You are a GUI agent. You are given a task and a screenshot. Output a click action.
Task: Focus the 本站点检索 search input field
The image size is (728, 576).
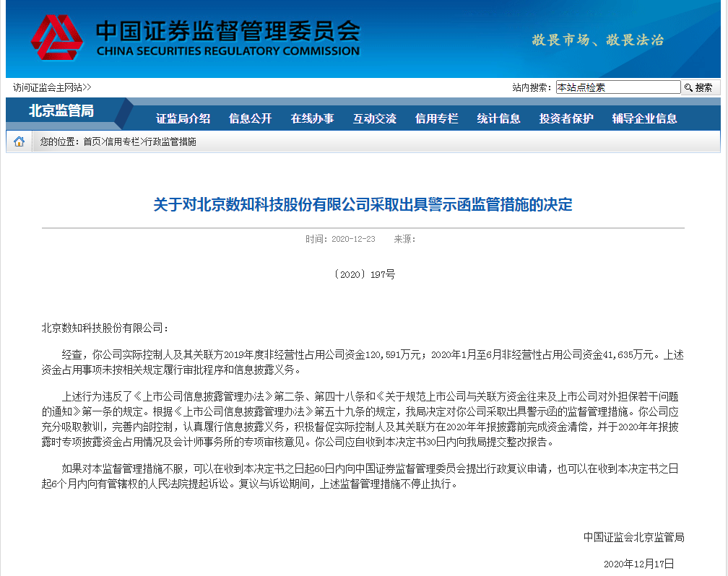point(618,87)
